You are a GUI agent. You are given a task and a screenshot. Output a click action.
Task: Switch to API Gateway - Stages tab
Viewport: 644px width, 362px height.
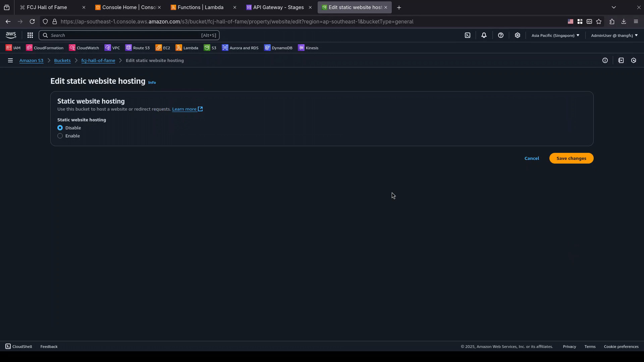pos(276,7)
